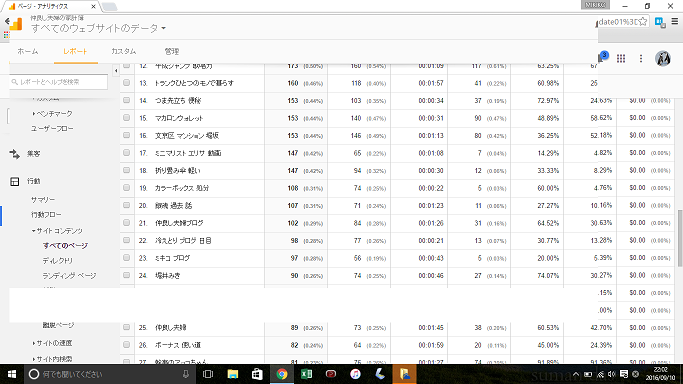Open the ホーム tab
The image size is (683, 384).
pos(28,51)
